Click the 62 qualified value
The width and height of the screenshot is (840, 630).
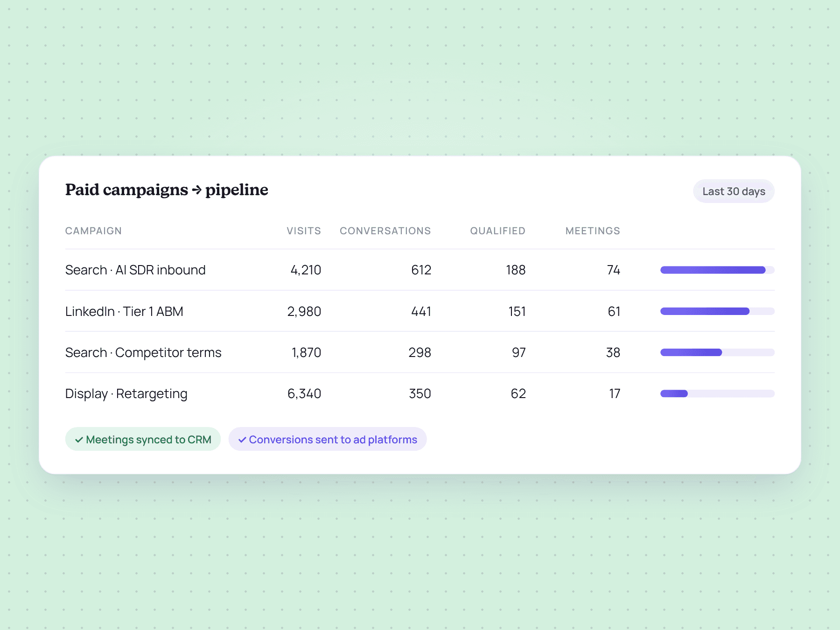tap(518, 394)
